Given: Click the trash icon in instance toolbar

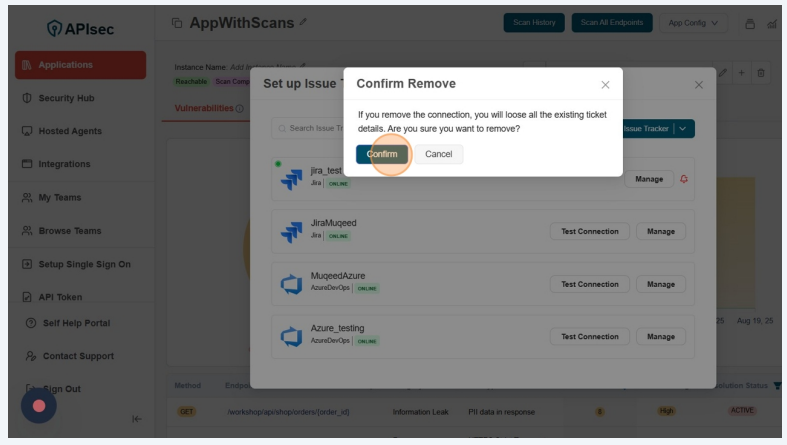Looking at the screenshot, I should 760,73.
